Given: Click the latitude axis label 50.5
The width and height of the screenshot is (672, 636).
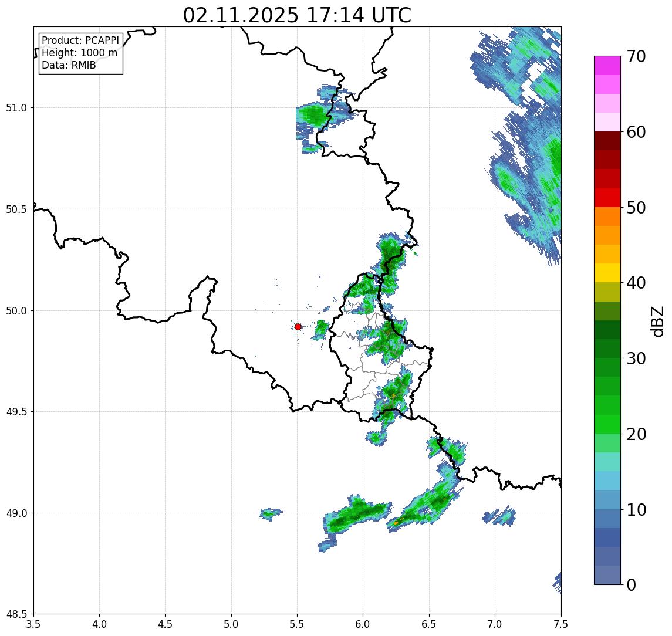Looking at the screenshot, I should [x=16, y=209].
